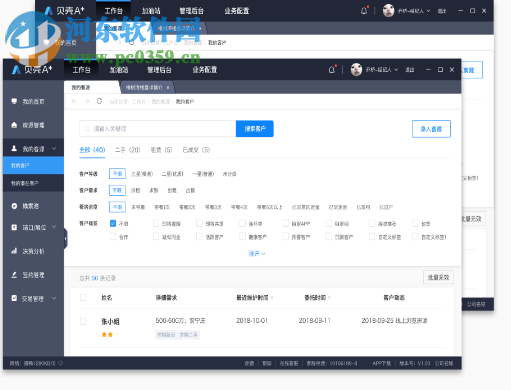Switch to the 二手 (20) tab
The width and height of the screenshot is (511, 390).
128,150
